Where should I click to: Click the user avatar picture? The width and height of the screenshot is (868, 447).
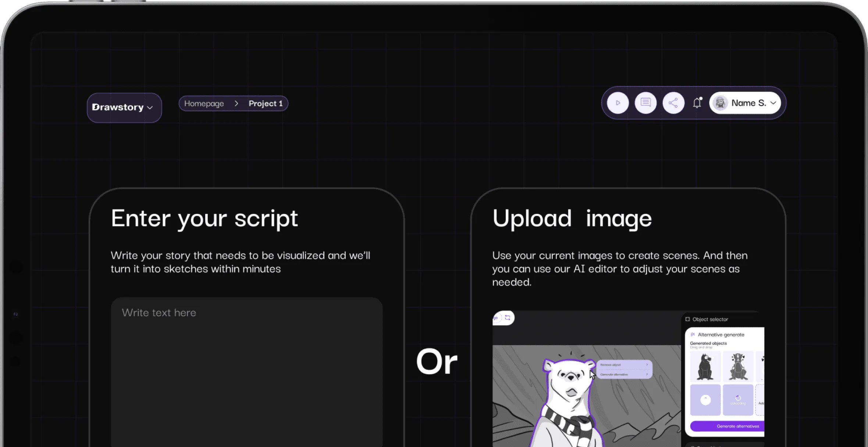point(720,103)
